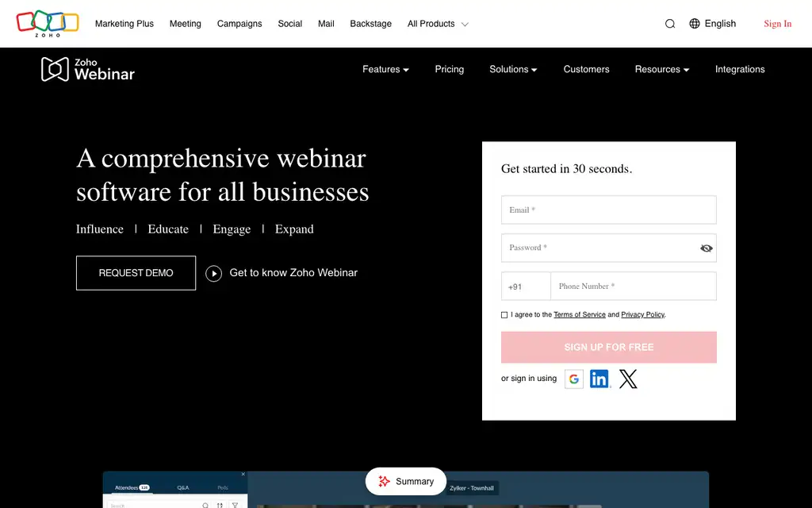Expand the Resources menu
The image size is (812, 508).
[662, 70]
